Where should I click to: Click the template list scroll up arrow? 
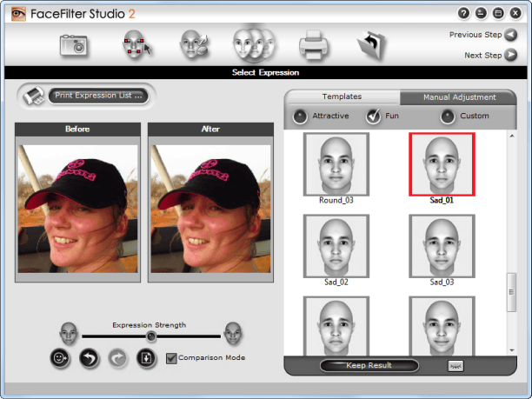(512, 136)
